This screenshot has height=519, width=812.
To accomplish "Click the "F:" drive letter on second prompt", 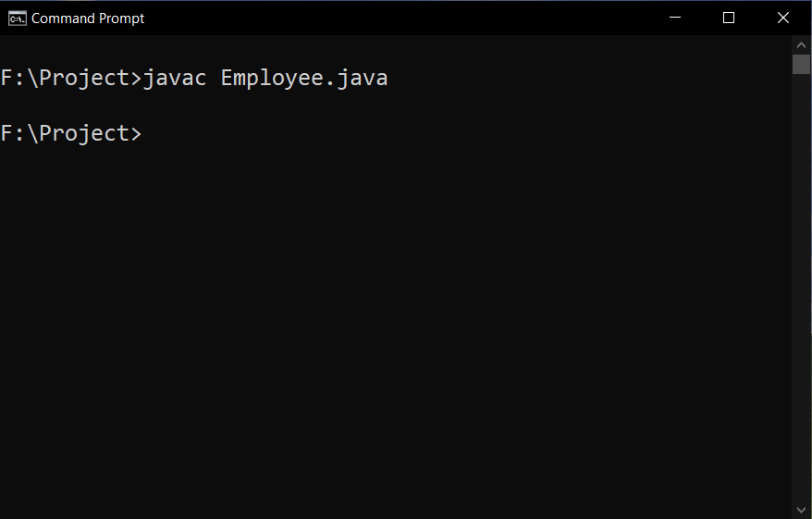I will pos(12,133).
